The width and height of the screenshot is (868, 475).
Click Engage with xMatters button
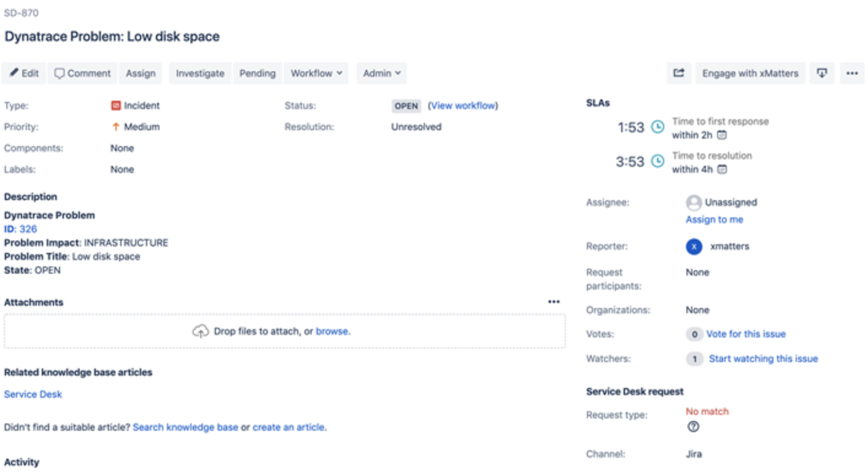(x=750, y=73)
